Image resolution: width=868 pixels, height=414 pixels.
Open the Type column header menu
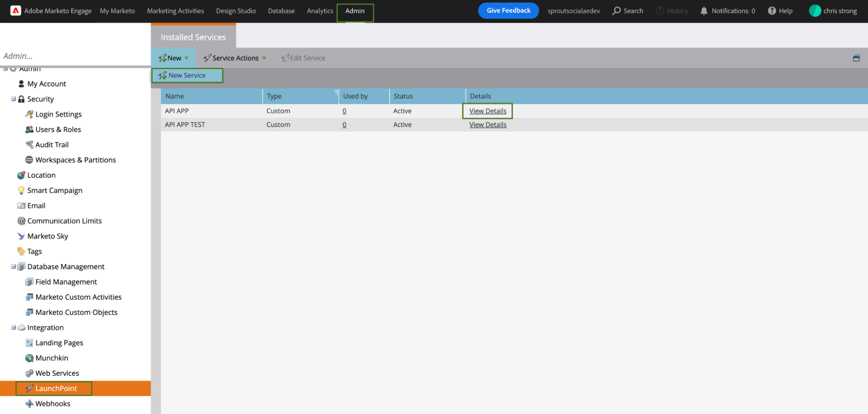pos(336,92)
